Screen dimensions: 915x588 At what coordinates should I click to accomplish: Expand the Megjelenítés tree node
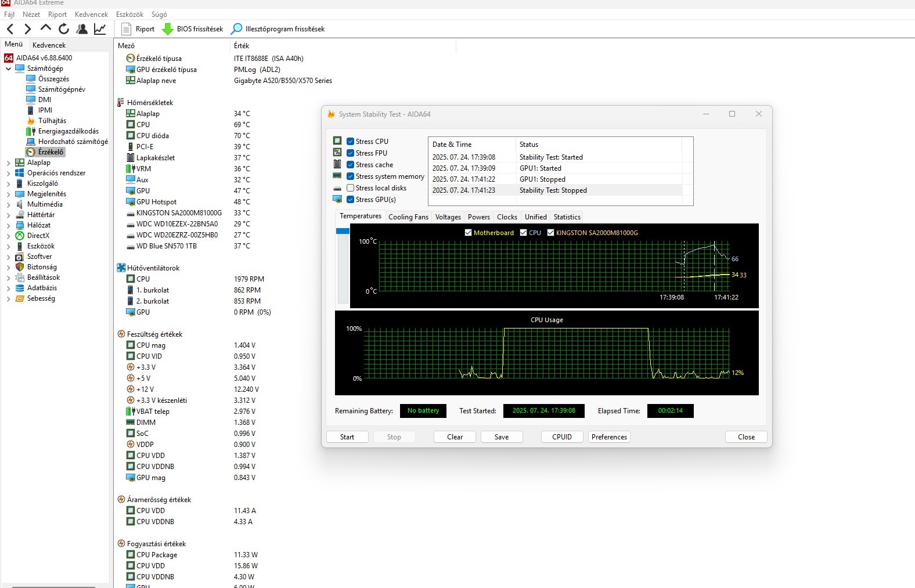[x=8, y=194]
